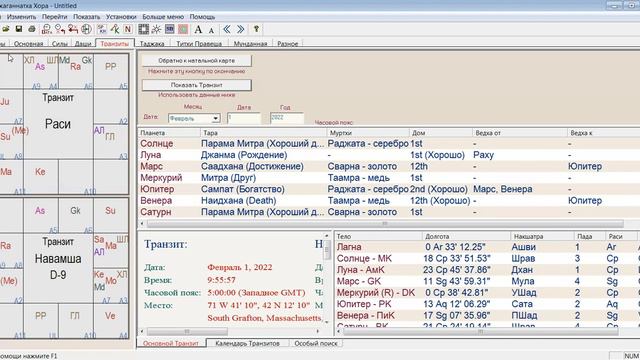Select the Меркурий row in planet table
This screenshot has height=360, width=640.
pyautogui.click(x=389, y=178)
